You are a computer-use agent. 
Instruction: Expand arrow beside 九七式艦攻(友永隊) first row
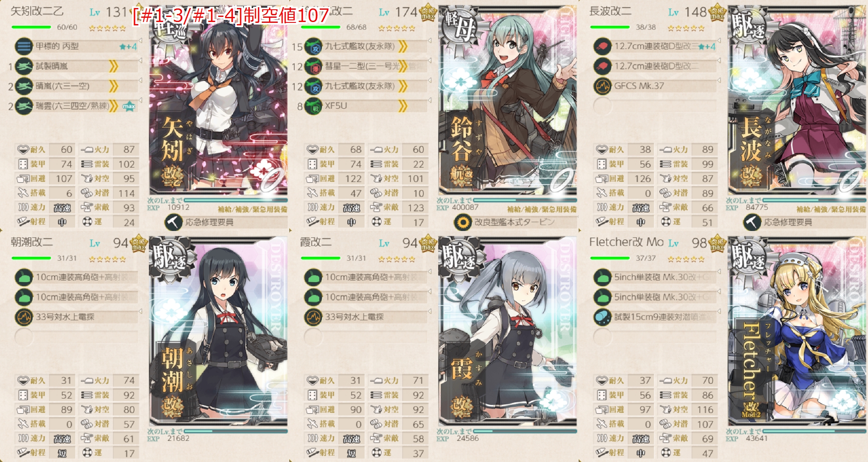(x=430, y=40)
